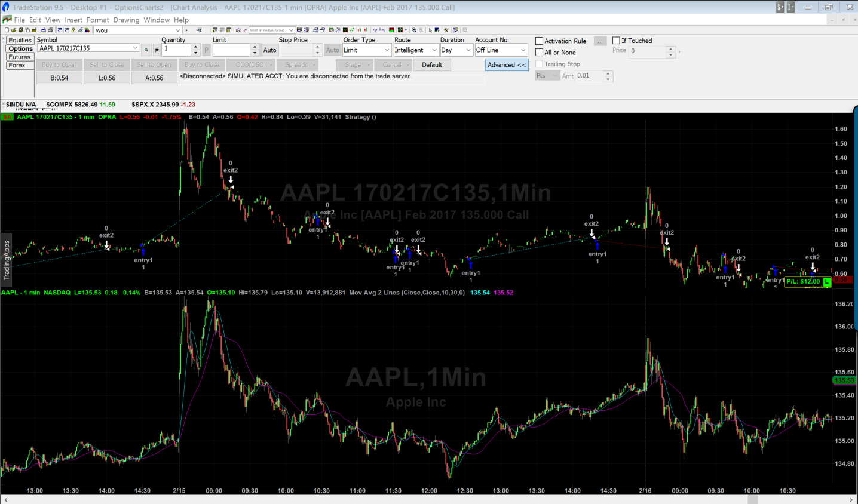
Task: Select the pointer cursor tool
Action: pos(430,30)
